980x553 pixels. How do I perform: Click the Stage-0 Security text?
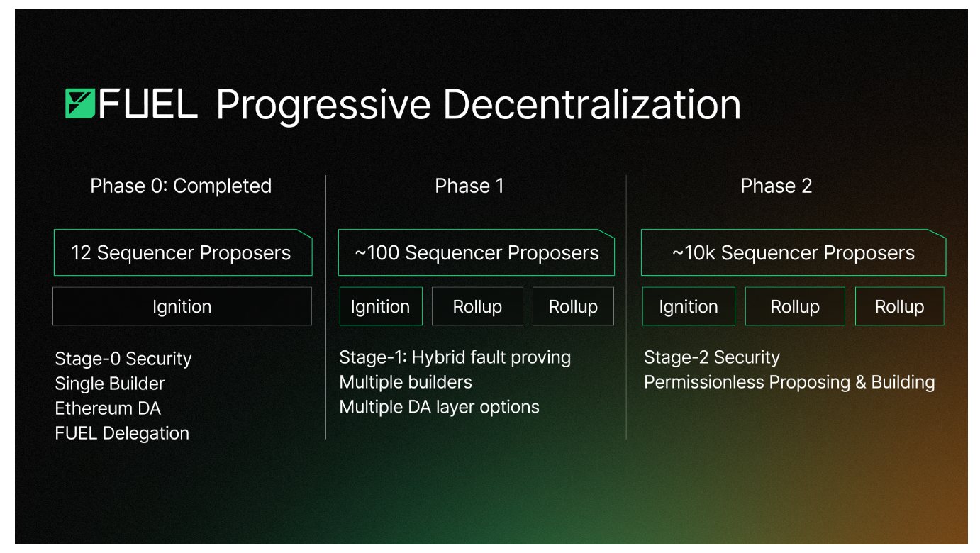coord(123,359)
